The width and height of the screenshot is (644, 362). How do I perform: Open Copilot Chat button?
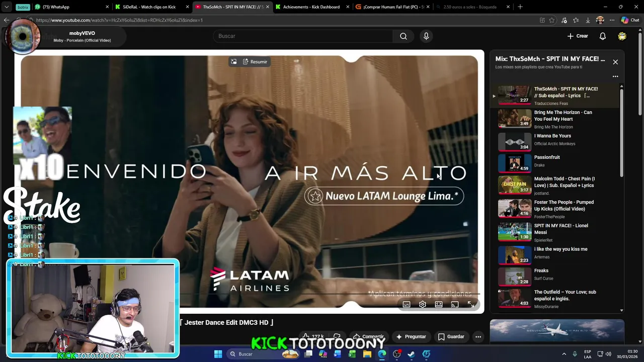[630, 20]
